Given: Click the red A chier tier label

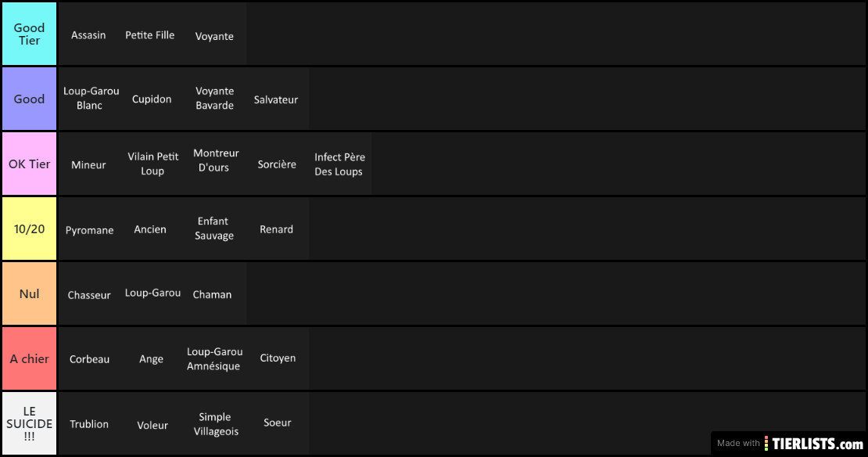Looking at the screenshot, I should click(30, 358).
